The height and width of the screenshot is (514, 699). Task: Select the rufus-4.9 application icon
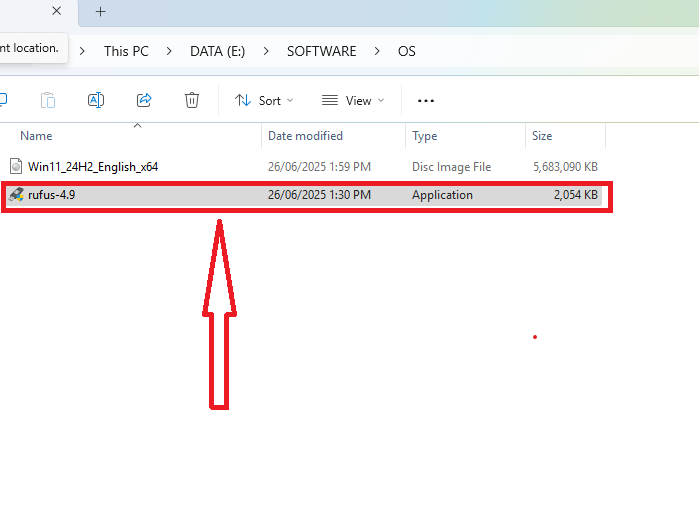tap(16, 195)
